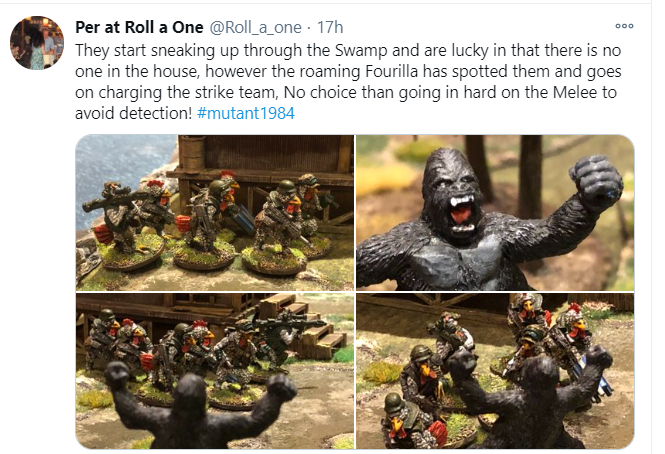Click the tweet text starting "They start sneaking"

[x=348, y=81]
